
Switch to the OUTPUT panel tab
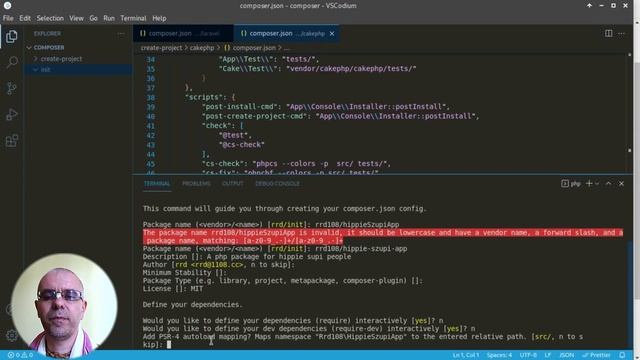pos(233,184)
